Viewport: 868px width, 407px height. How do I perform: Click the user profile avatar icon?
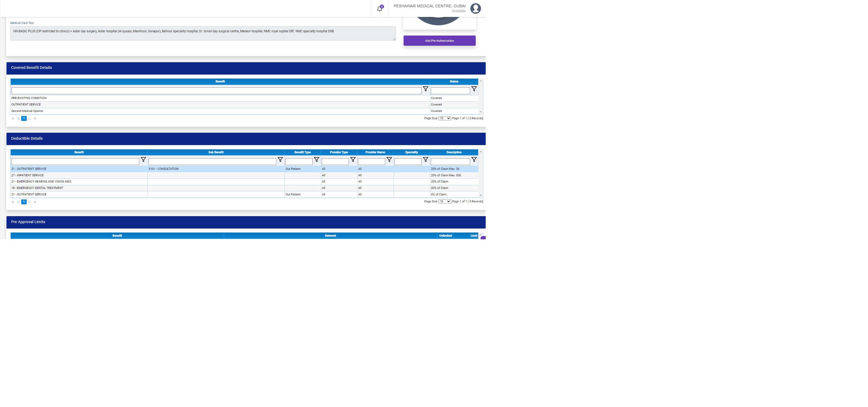pyautogui.click(x=475, y=8)
